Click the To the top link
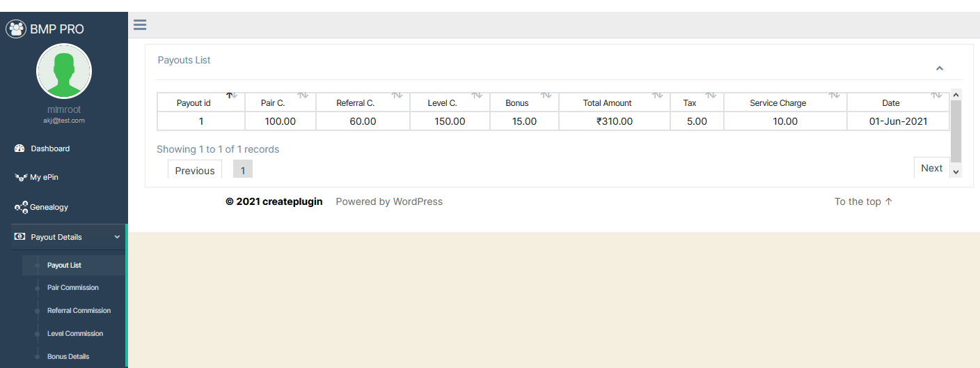 (x=863, y=201)
